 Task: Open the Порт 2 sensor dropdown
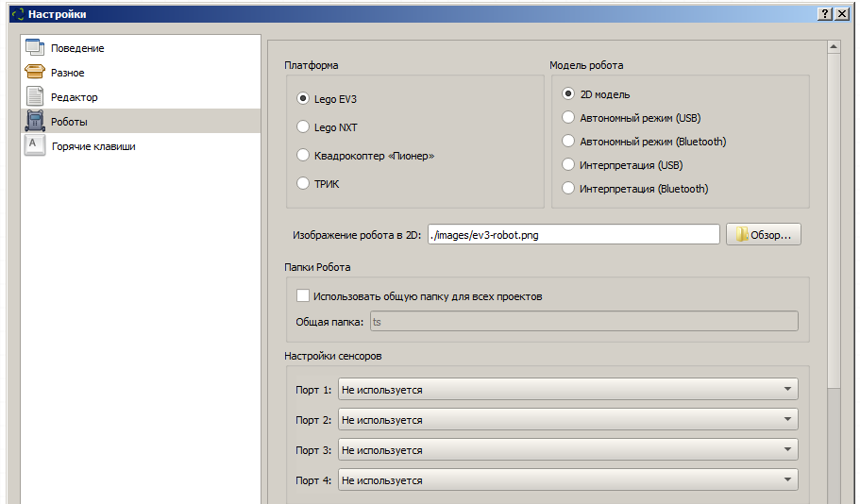pos(567,420)
